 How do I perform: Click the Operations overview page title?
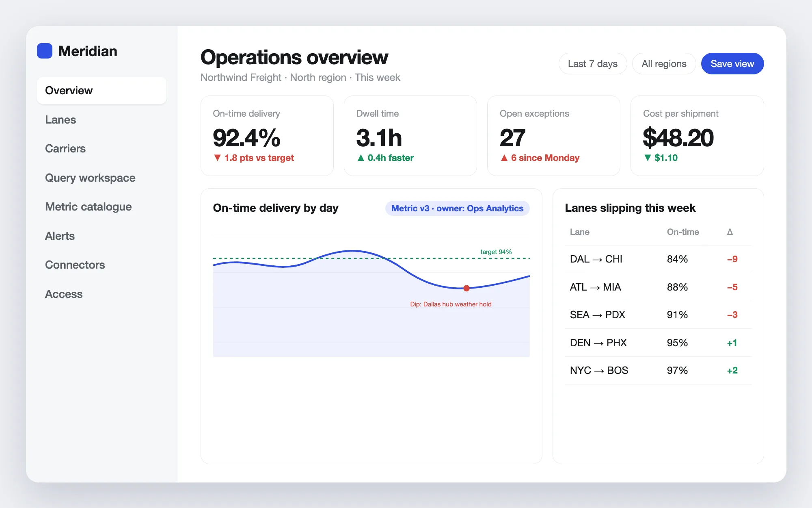coord(294,57)
